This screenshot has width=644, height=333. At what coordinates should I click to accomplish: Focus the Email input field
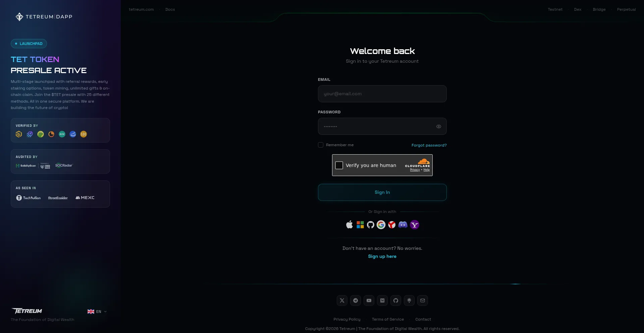[382, 94]
